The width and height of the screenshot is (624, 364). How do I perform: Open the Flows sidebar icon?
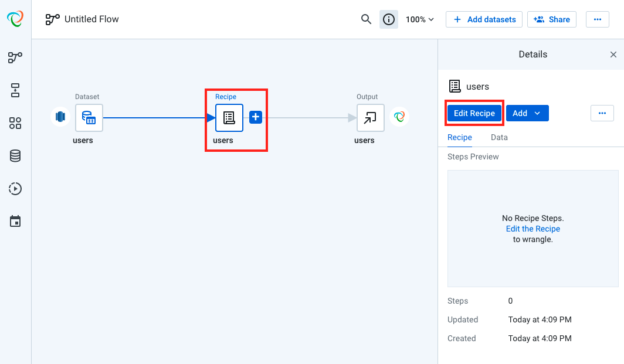15,57
